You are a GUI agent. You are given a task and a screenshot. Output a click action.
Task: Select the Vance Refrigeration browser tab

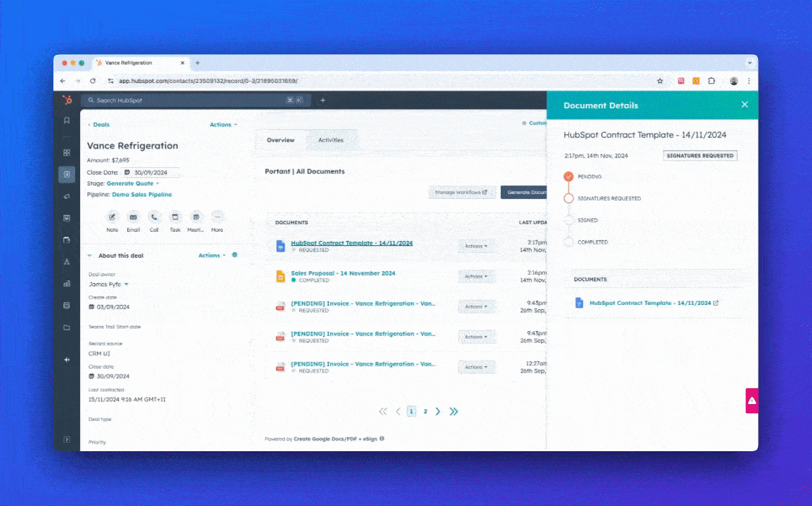[141, 63]
